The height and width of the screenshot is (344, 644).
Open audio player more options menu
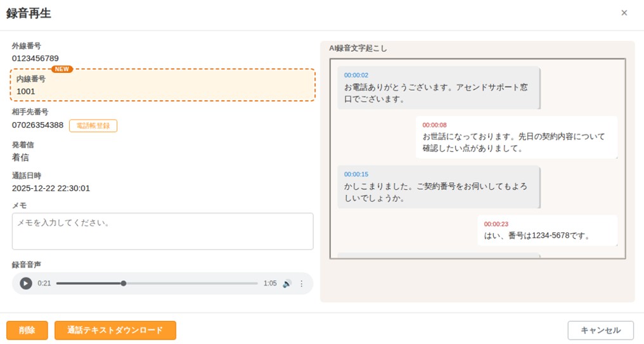302,283
